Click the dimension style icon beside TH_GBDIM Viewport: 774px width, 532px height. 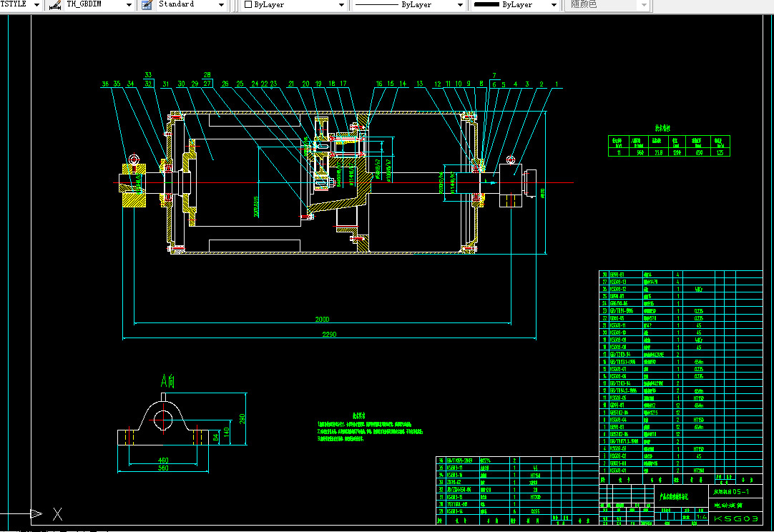(x=54, y=5)
